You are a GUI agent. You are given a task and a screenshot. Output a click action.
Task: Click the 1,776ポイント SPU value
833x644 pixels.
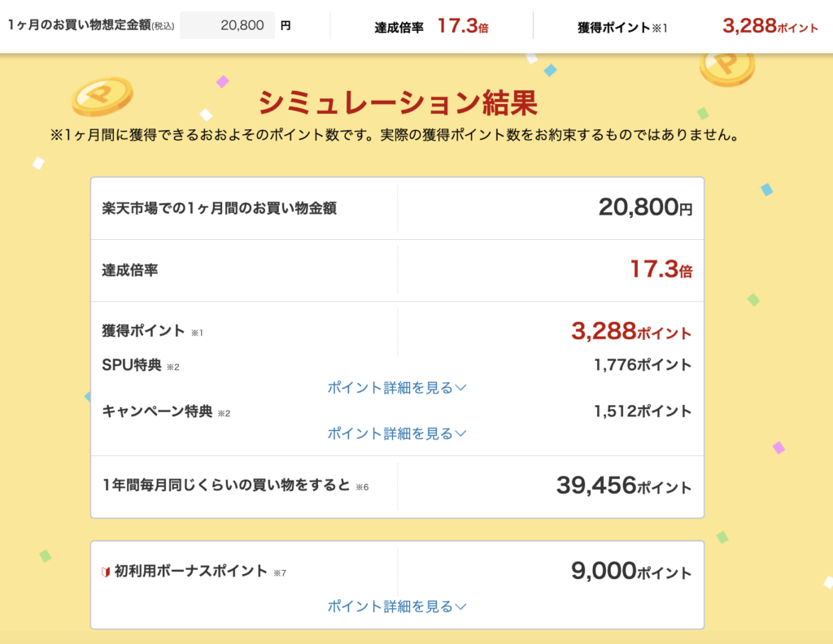pyautogui.click(x=643, y=365)
